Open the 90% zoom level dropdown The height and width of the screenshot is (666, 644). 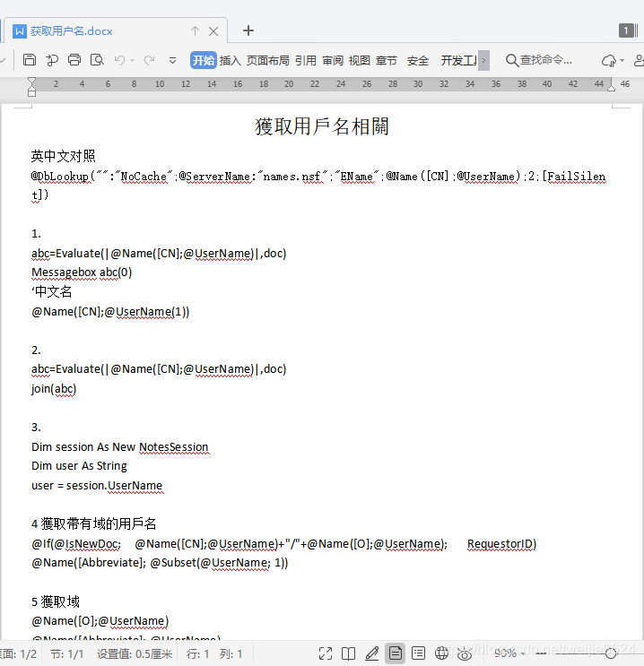(509, 653)
